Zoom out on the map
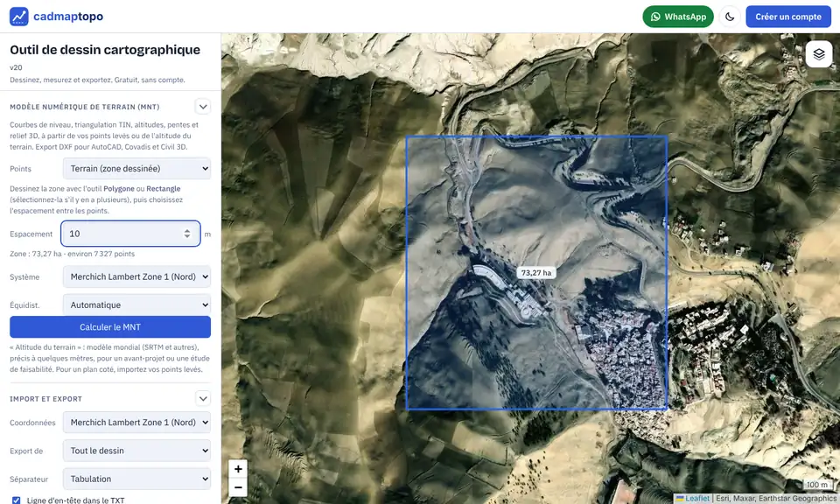This screenshot has width=840, height=504. (x=238, y=487)
